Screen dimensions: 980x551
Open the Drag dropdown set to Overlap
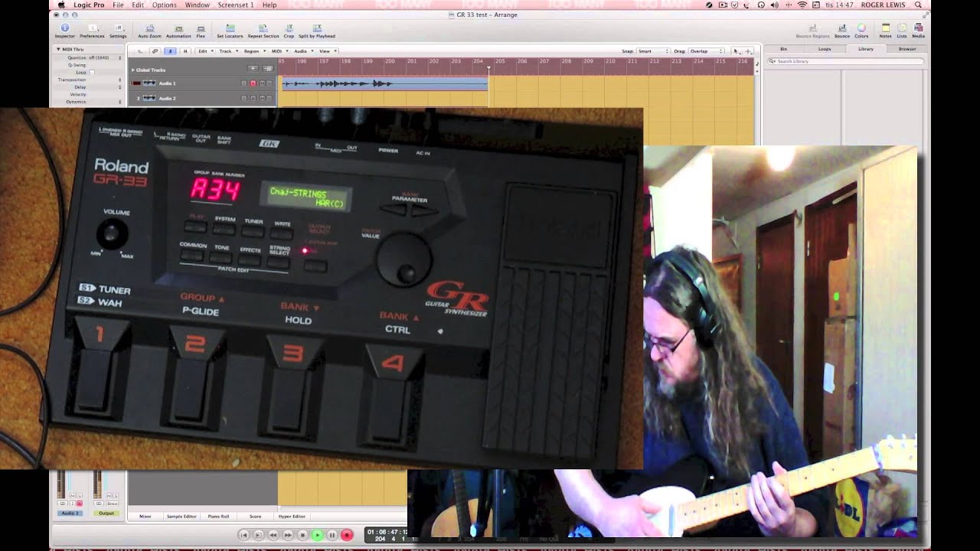tap(706, 51)
